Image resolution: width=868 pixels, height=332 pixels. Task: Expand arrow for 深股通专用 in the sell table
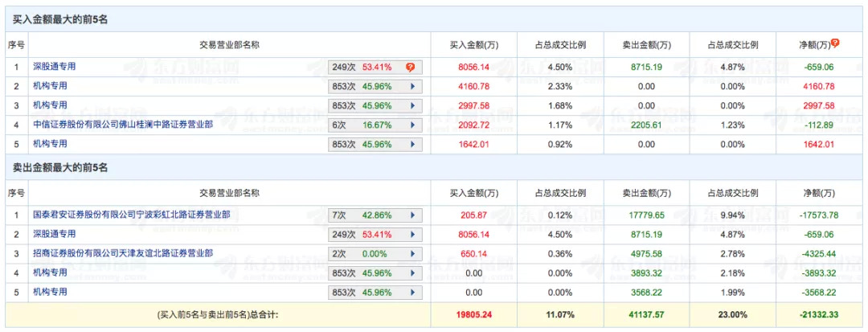tap(413, 235)
